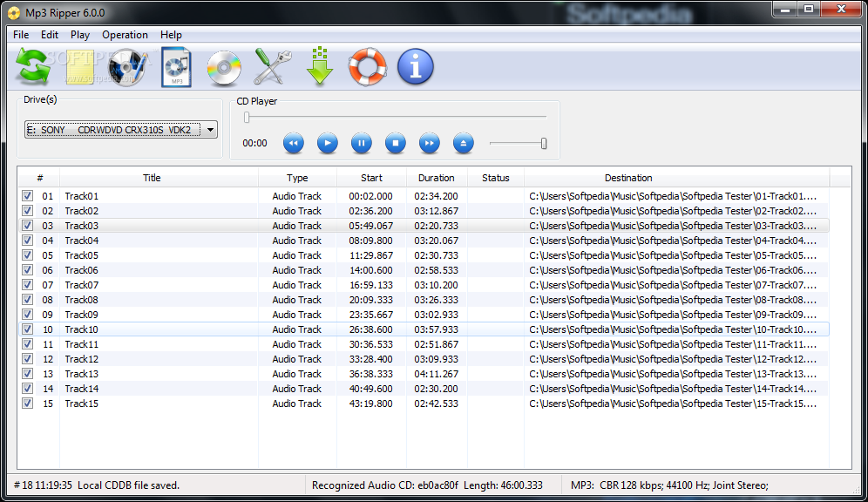Click the Title column header
The image size is (868, 502).
pos(159,178)
